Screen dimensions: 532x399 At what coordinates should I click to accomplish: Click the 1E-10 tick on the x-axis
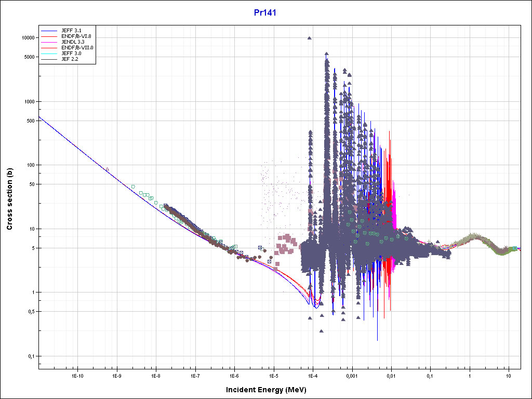pos(77,375)
